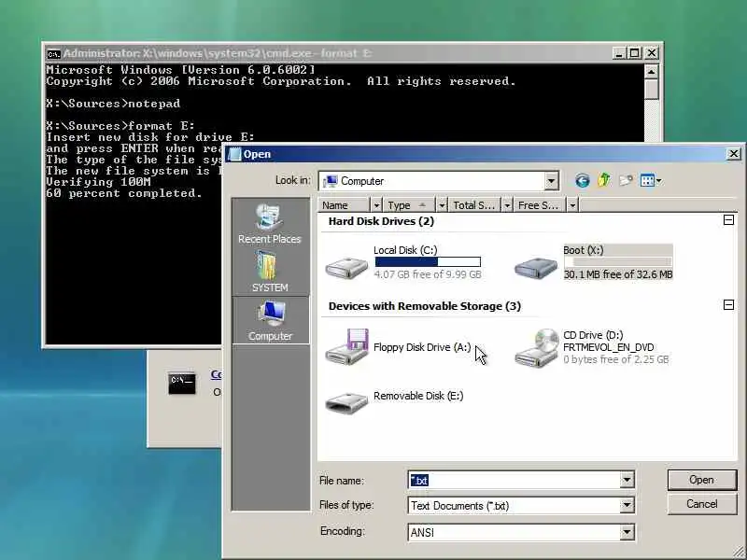The width and height of the screenshot is (747, 560).
Task: Expand the Name column dropdown arrow
Action: tap(376, 205)
